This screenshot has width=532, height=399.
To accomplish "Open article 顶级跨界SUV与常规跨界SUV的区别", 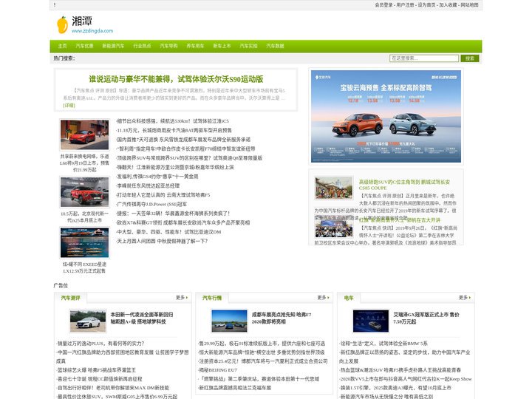I will [x=189, y=158].
